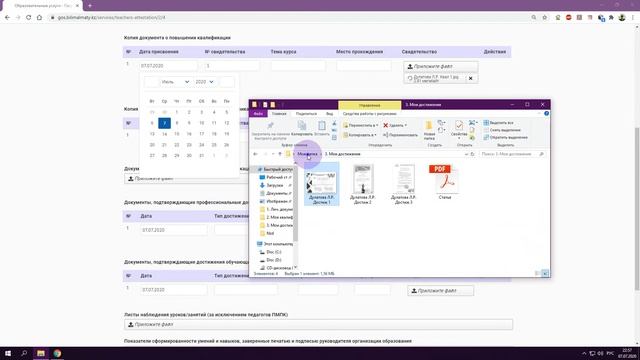Viewport: 640px width, 360px height.
Task: Switch to the 'Поделиться' ribbon tab
Action: point(306,113)
